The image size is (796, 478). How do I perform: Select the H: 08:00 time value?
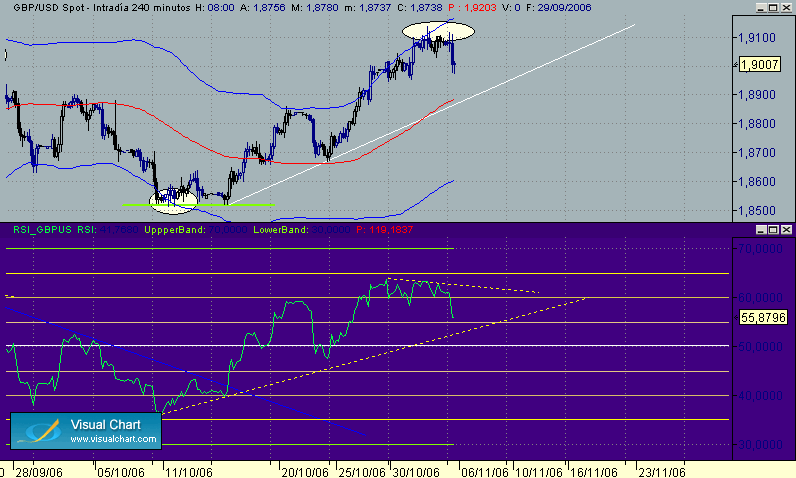click(215, 8)
